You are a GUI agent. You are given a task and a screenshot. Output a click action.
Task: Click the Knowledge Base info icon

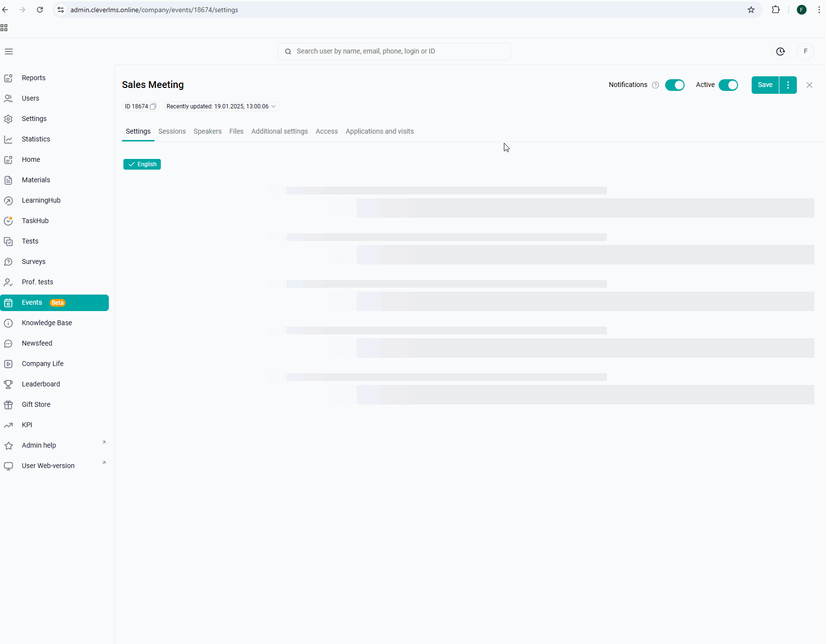[8, 323]
